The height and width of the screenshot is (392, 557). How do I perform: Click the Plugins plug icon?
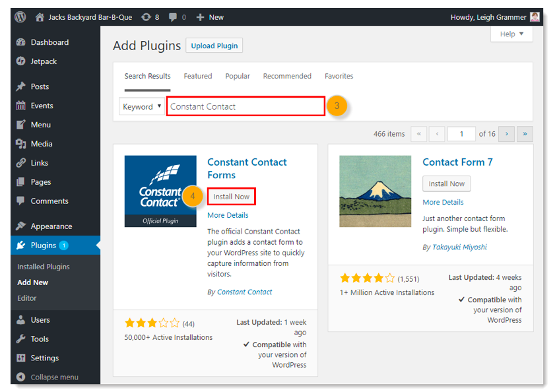[x=20, y=245]
